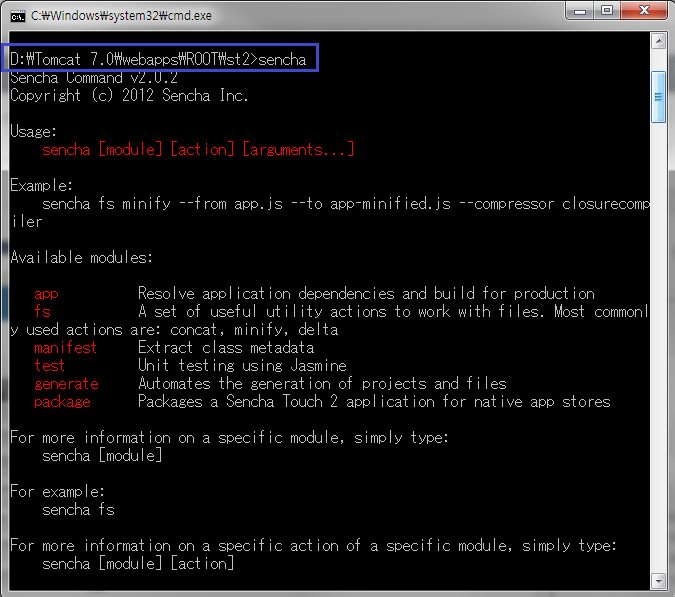The image size is (675, 597).
Task: Click 'A set of useful utility actions' description
Action: (x=393, y=312)
